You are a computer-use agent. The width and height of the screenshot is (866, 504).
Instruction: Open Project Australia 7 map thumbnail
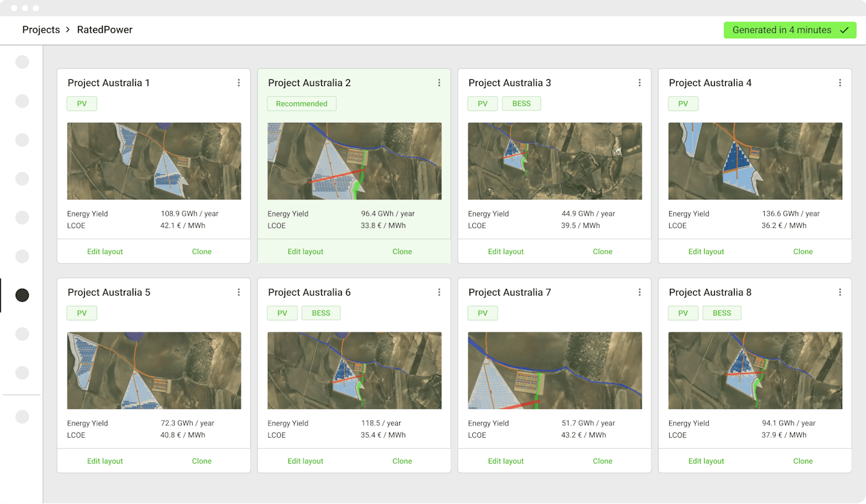pos(555,371)
